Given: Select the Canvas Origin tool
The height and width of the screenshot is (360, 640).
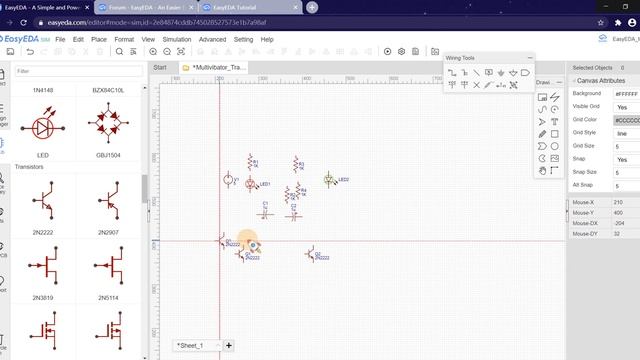Looking at the screenshot, I should [554, 171].
